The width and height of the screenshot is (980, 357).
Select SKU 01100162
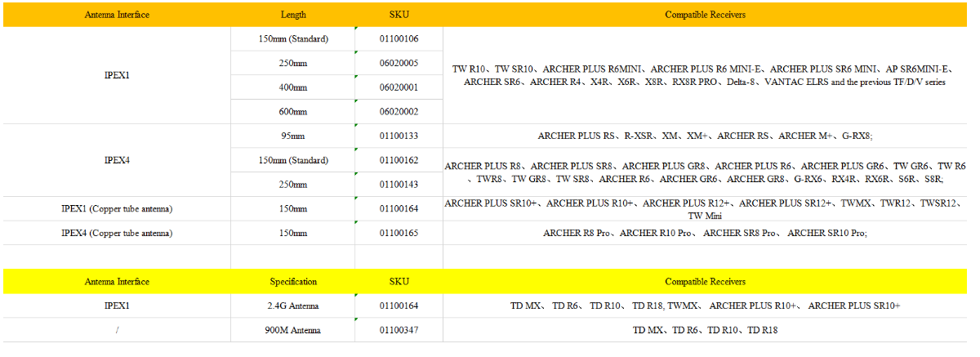tap(399, 160)
